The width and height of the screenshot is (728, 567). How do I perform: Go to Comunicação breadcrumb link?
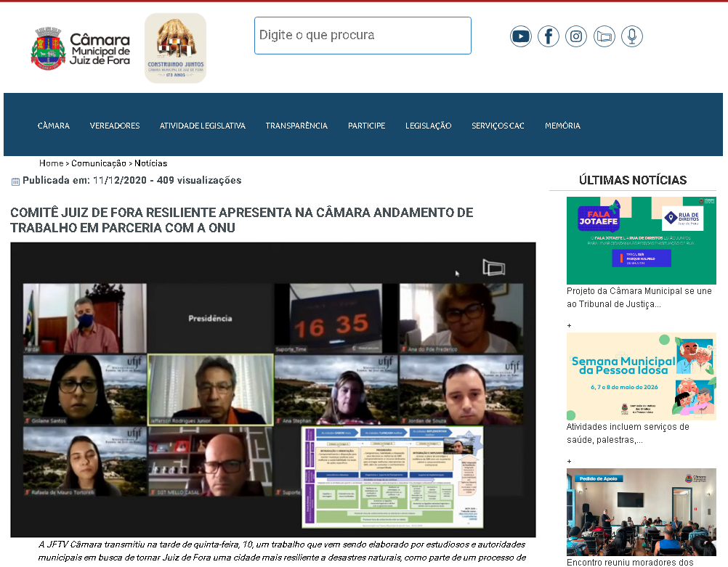click(x=98, y=163)
